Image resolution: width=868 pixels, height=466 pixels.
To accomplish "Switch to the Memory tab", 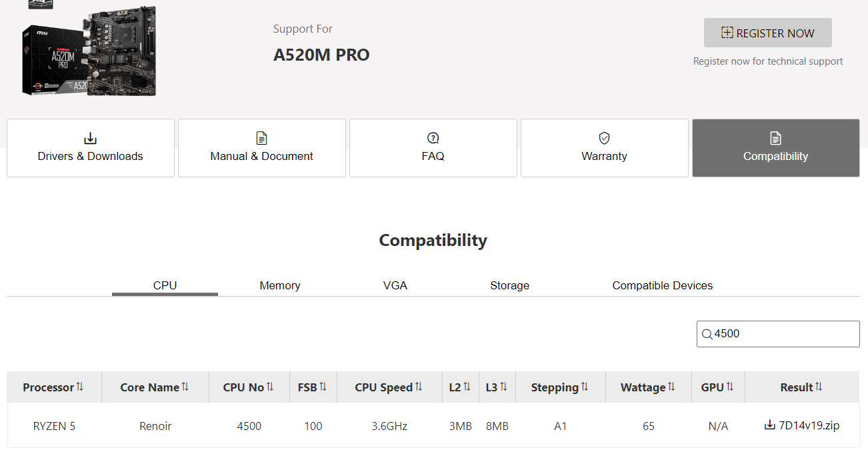I will (279, 285).
